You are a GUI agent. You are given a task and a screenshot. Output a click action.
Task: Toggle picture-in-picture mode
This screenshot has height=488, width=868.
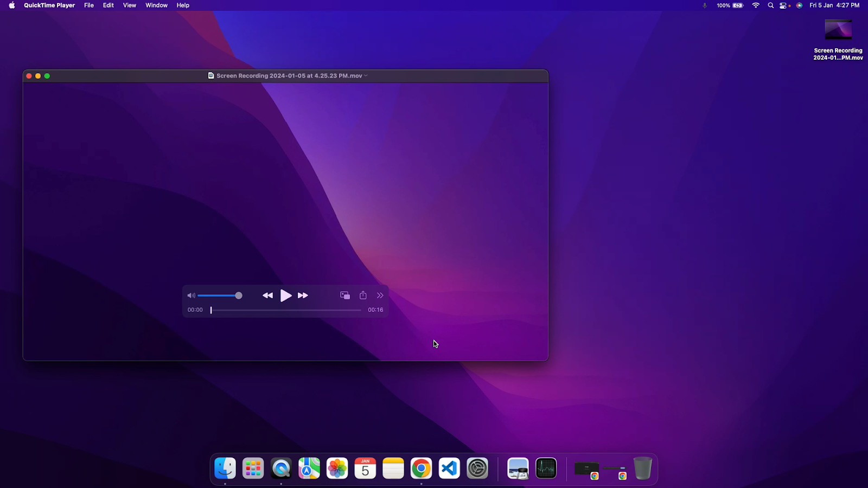tap(345, 296)
